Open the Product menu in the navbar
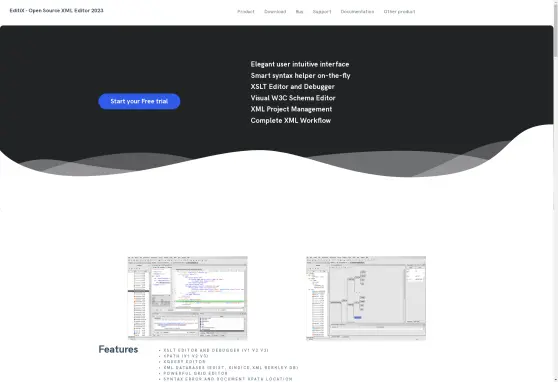The width and height of the screenshot is (558, 382). click(246, 12)
